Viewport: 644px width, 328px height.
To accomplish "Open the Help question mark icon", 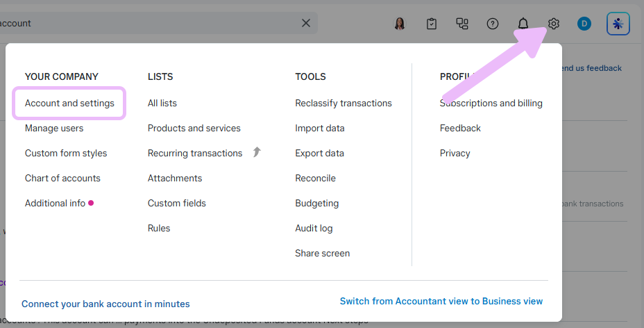I will [493, 24].
